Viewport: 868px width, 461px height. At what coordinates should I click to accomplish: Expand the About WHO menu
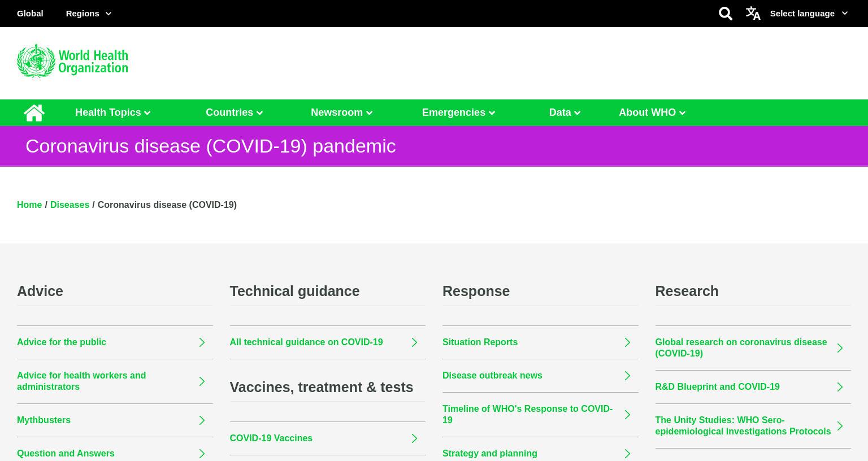[x=652, y=112]
